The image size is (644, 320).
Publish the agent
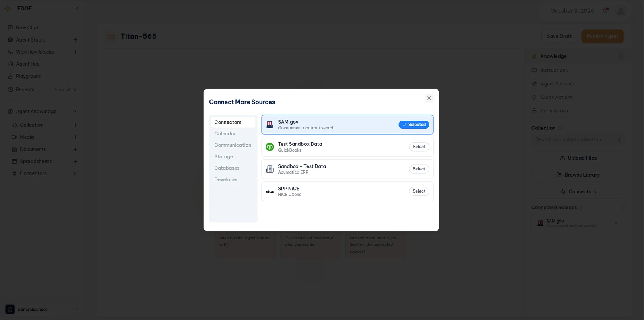click(x=603, y=36)
